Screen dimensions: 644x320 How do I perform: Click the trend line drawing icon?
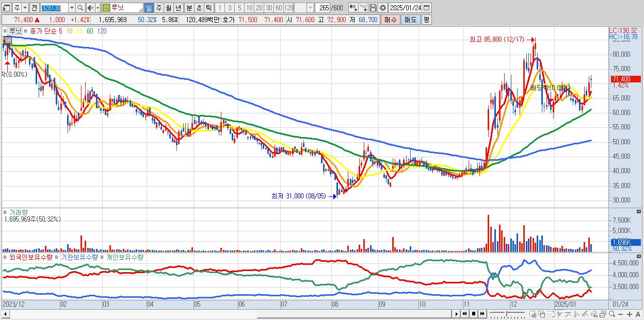[585, 314]
